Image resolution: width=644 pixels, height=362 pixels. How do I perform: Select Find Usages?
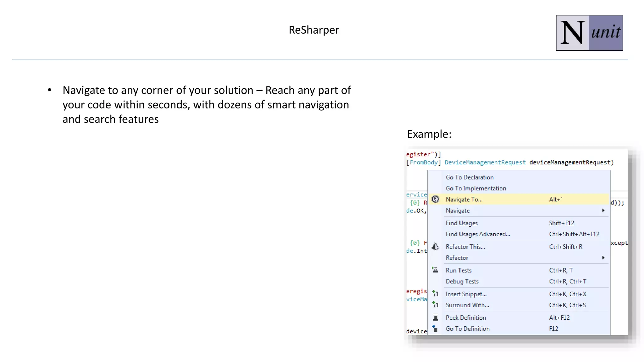click(x=519, y=223)
